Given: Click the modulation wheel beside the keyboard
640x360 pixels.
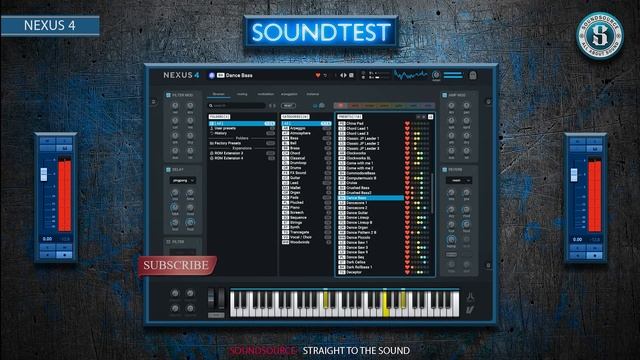Looking at the screenshot, I should pos(221,299).
